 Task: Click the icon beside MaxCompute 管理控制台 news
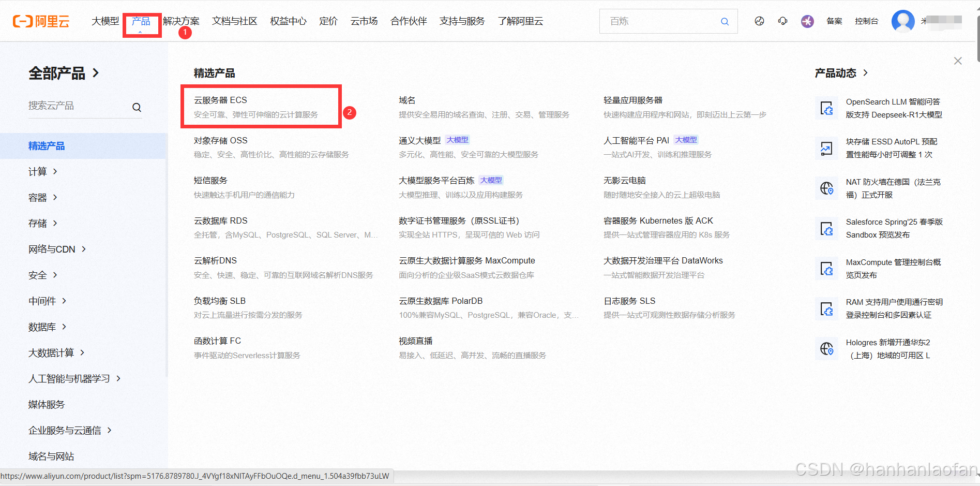coord(826,269)
